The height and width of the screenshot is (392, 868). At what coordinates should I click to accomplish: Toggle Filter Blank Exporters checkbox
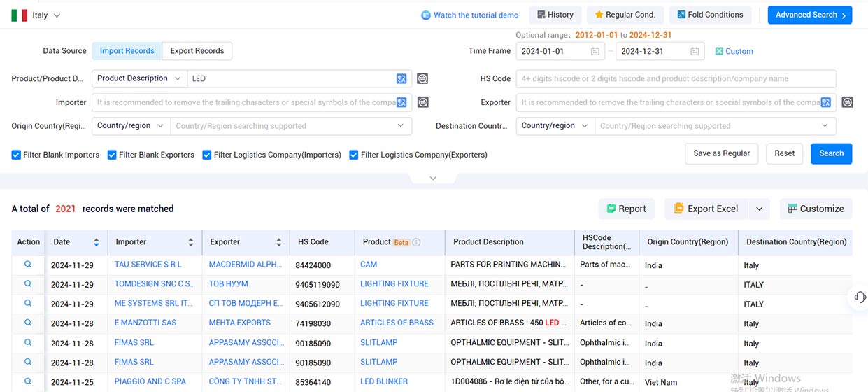click(x=112, y=155)
